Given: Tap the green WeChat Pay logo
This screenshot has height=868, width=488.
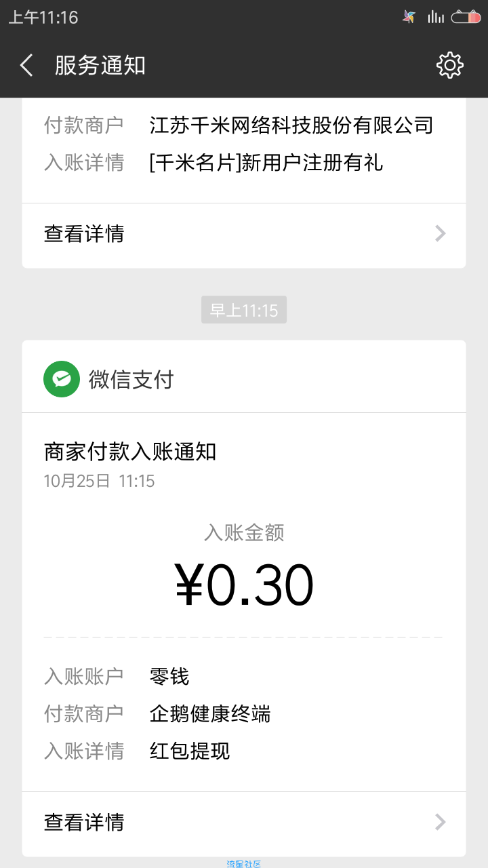Looking at the screenshot, I should [61, 378].
